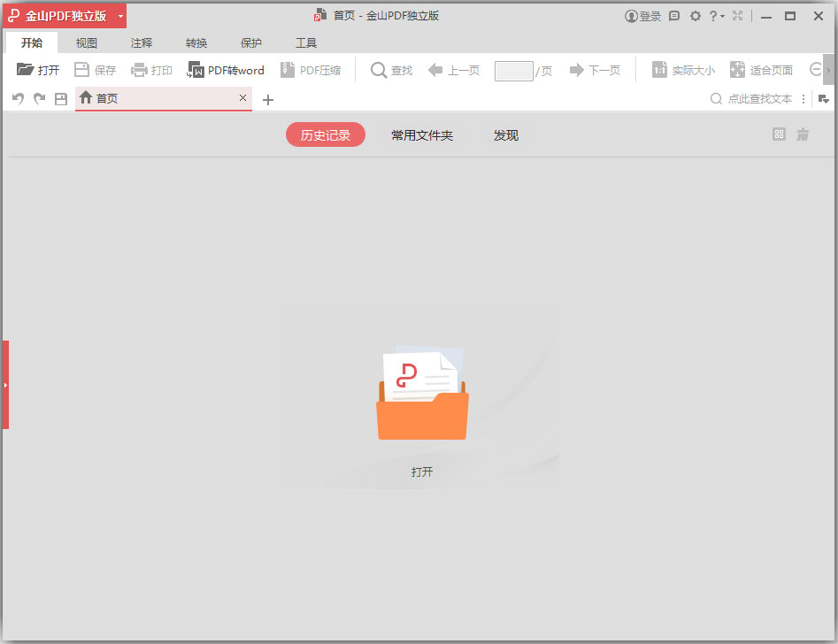This screenshot has height=644, width=838.
Task: Select the 历史记录 button
Action: (326, 134)
